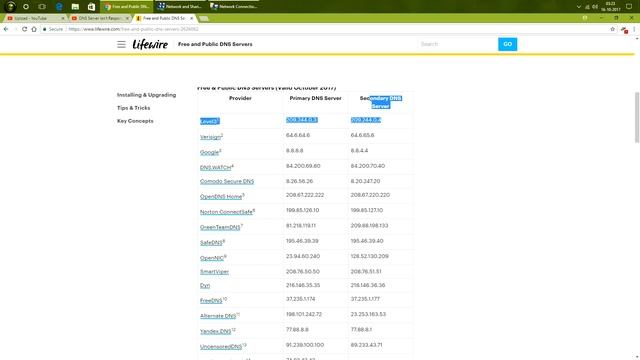Open the Microsoft Store taskbar icon
The width and height of the screenshot is (640, 360).
point(91,7)
